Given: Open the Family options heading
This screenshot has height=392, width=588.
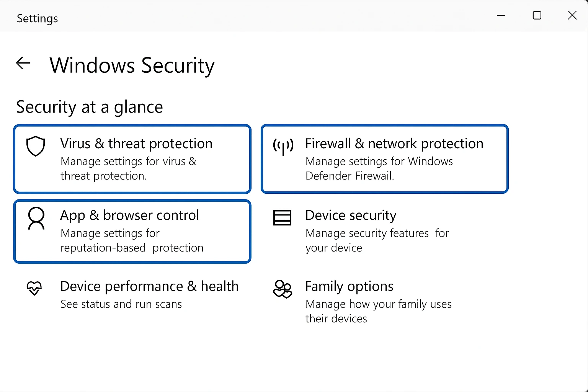Looking at the screenshot, I should (x=349, y=286).
